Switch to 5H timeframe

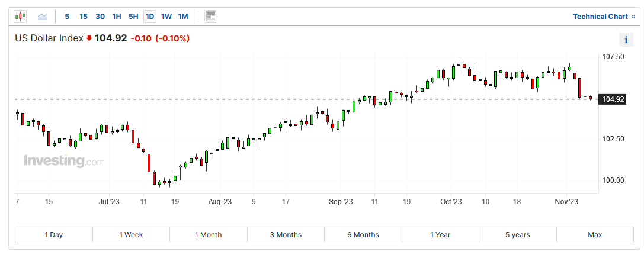pyautogui.click(x=133, y=17)
